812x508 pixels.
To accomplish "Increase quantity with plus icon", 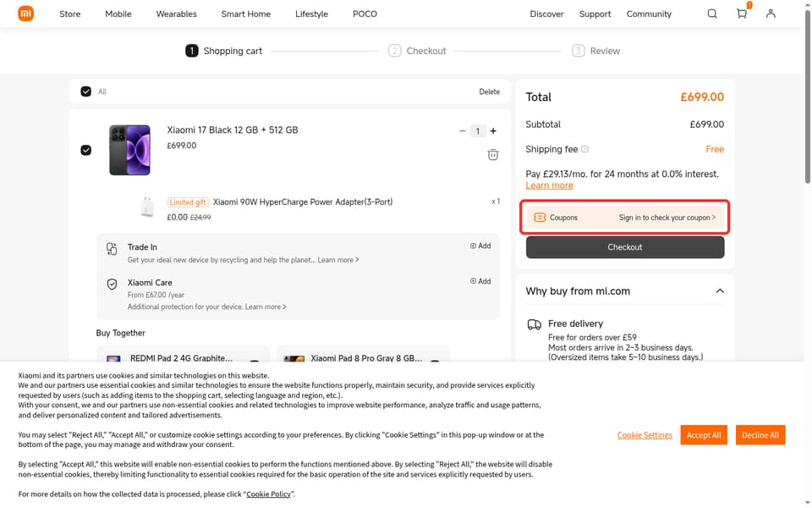I will point(493,131).
